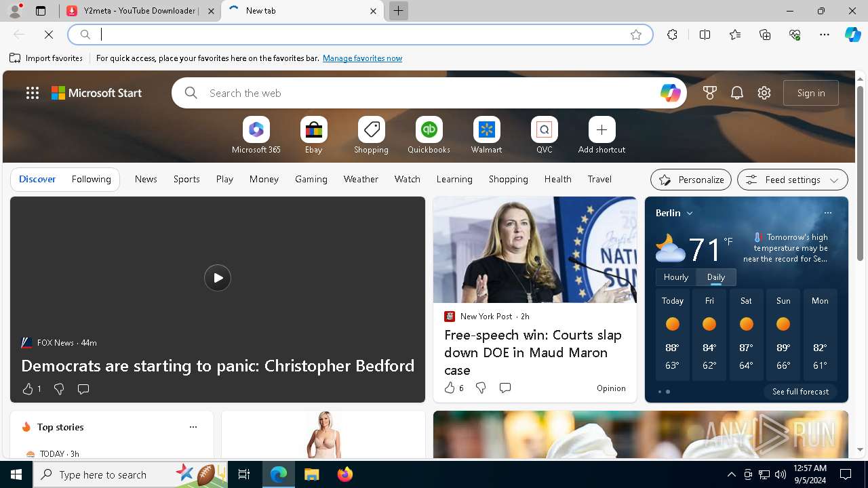Image resolution: width=868 pixels, height=488 pixels.
Task: Click Manage favorites now link
Action: (362, 58)
